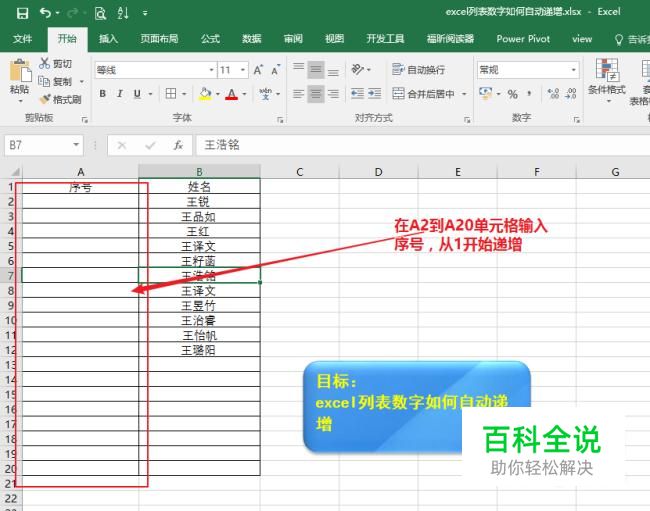Click the Undo arrow icon

point(45,13)
